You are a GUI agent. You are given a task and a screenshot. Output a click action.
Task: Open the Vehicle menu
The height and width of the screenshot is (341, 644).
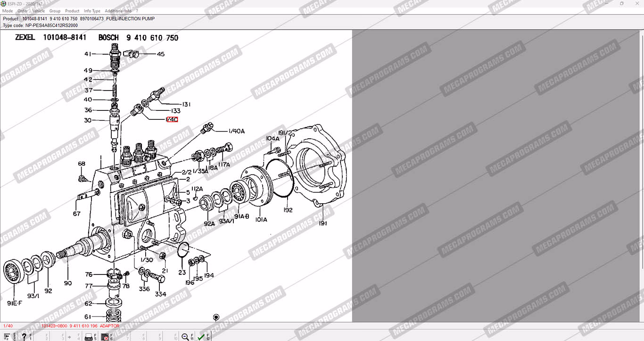tap(39, 11)
